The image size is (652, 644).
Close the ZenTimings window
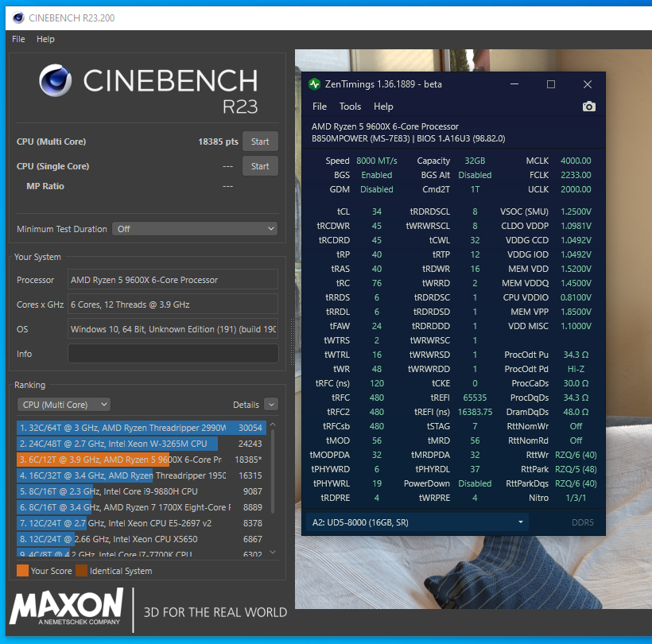pos(587,84)
